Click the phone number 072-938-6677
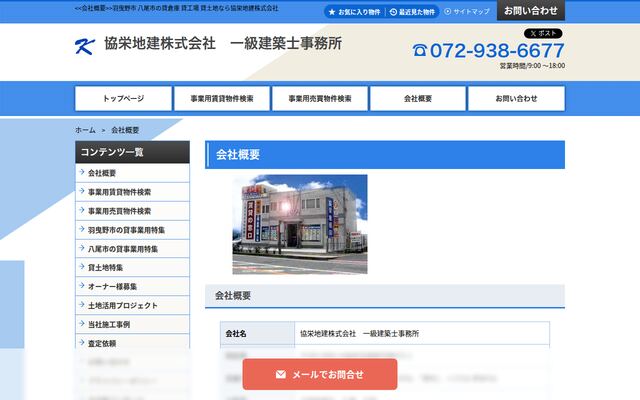Screen dimensions: 640x400 coord(497,51)
